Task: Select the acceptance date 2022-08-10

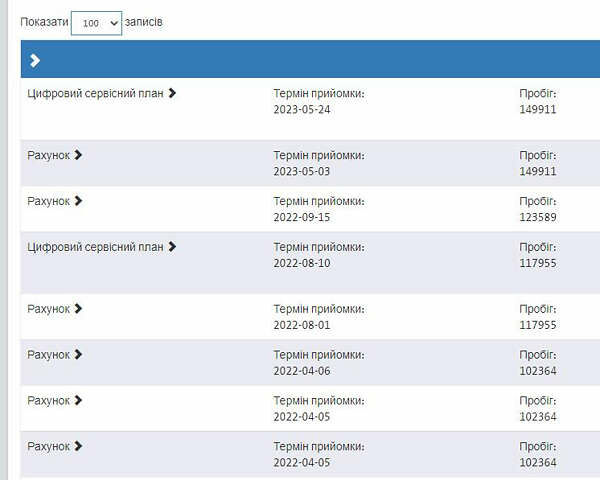Action: click(x=301, y=264)
